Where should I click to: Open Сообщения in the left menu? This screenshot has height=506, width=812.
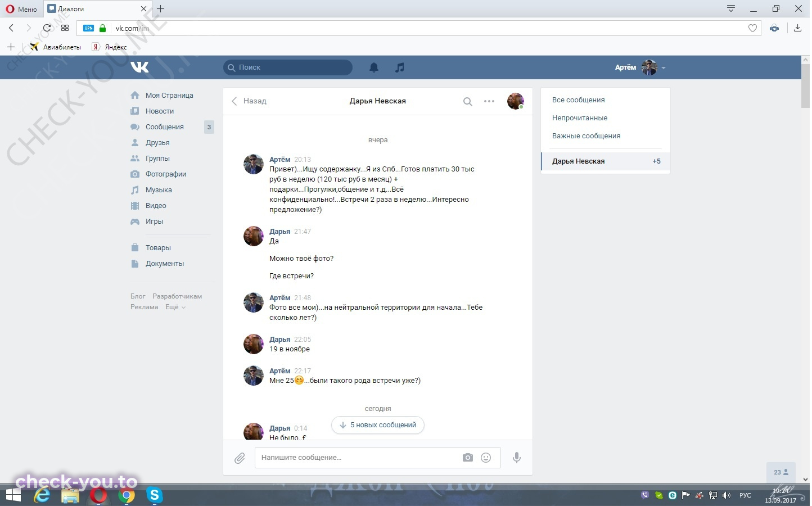tap(165, 127)
